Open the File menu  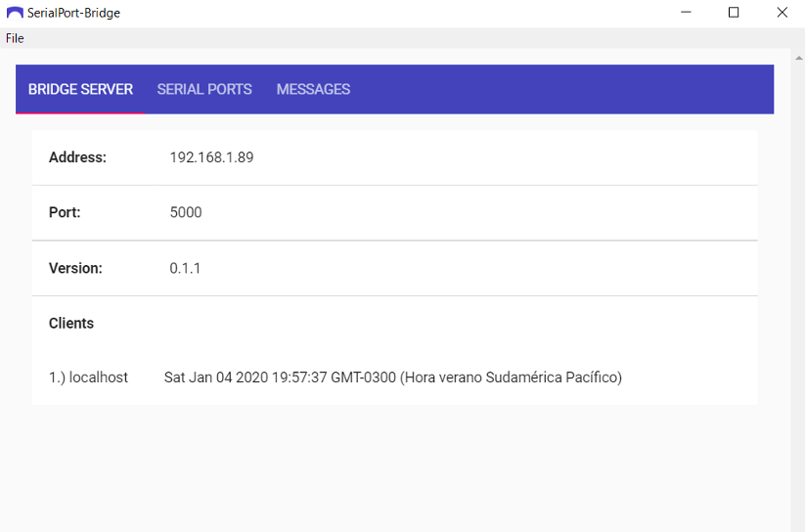click(x=15, y=38)
